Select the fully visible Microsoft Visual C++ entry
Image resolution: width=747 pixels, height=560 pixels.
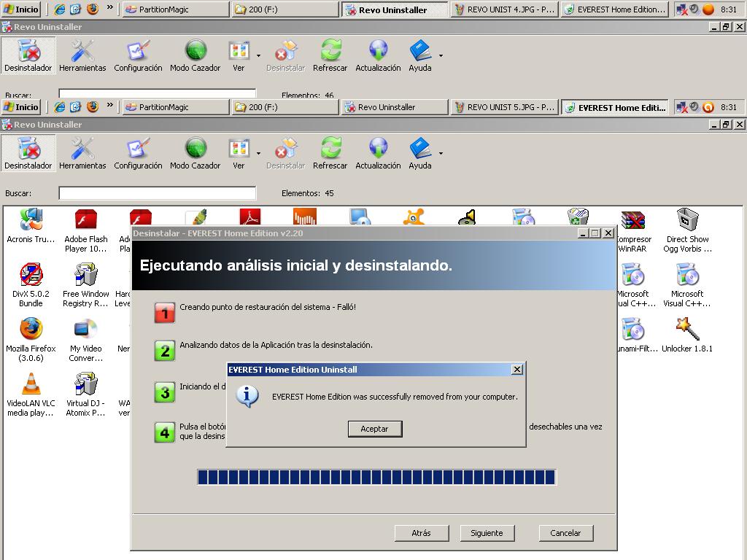tap(687, 286)
